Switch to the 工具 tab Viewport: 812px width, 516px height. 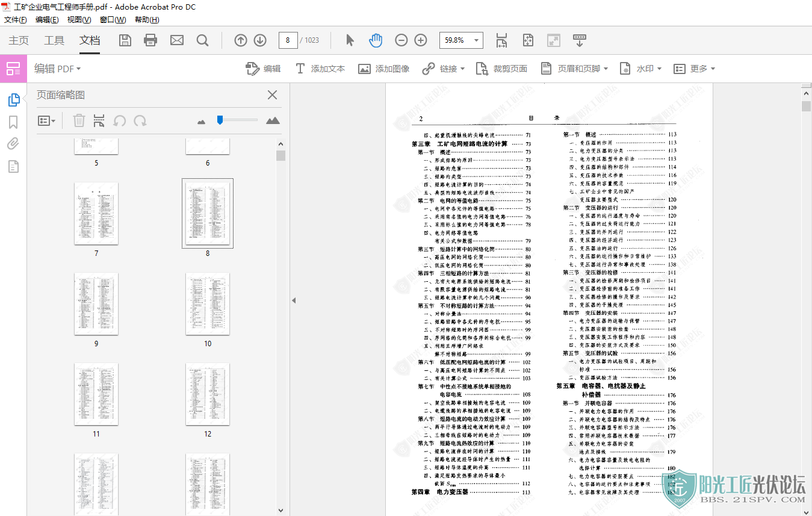click(54, 40)
